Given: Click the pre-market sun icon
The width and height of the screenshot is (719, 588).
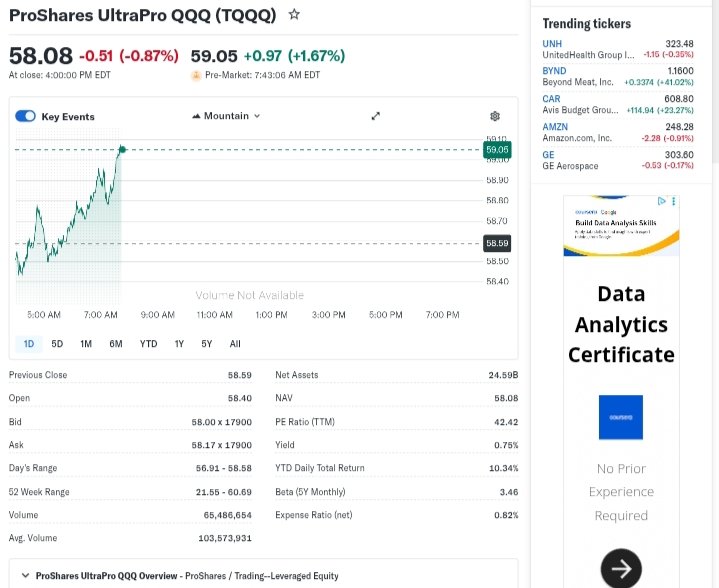Looking at the screenshot, I should pos(196,75).
